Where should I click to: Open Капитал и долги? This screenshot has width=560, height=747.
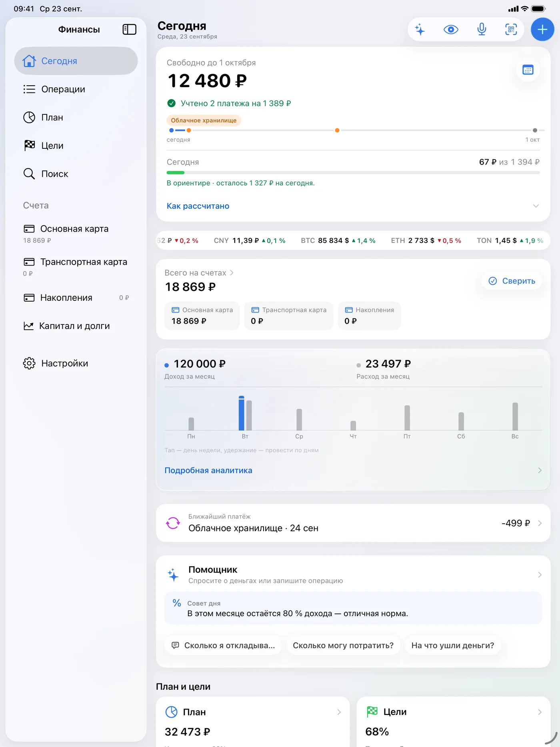pyautogui.click(x=76, y=326)
